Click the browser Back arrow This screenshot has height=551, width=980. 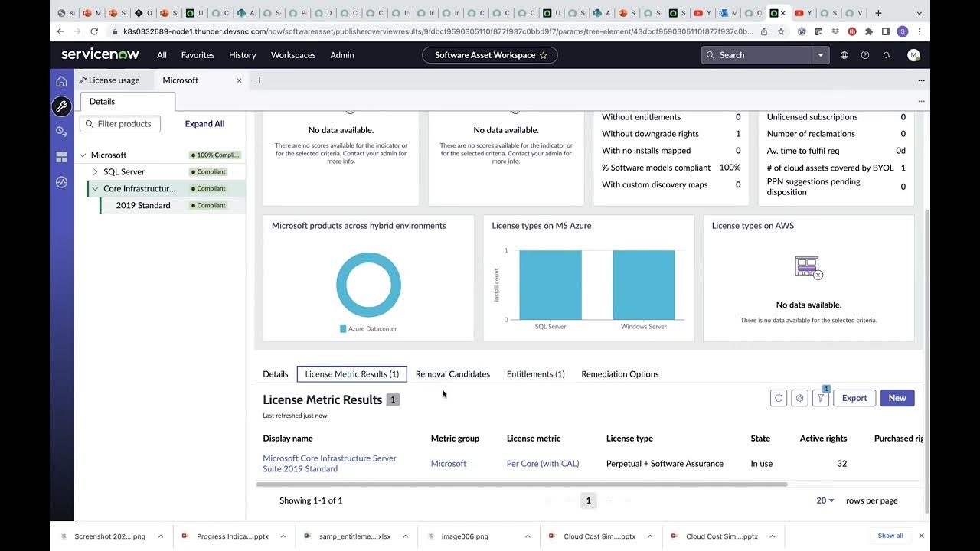pyautogui.click(x=61, y=32)
